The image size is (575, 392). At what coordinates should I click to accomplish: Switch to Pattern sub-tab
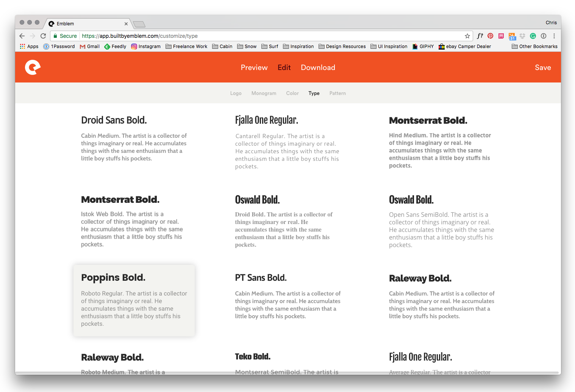click(x=337, y=93)
